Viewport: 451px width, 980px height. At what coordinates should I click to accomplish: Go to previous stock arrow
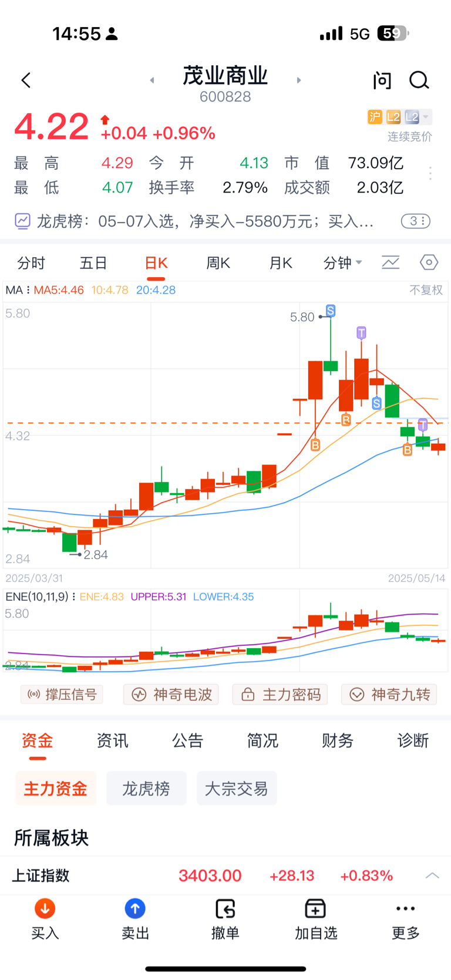pos(152,80)
